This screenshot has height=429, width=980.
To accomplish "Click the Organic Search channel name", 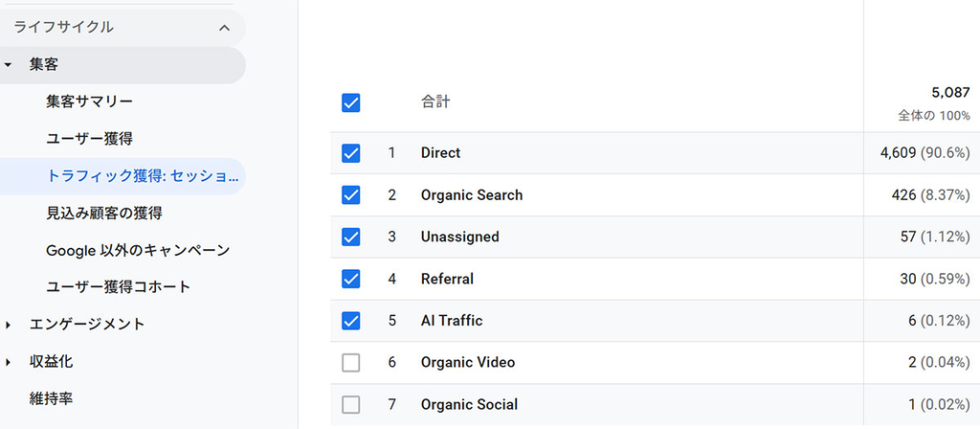I will [472, 195].
